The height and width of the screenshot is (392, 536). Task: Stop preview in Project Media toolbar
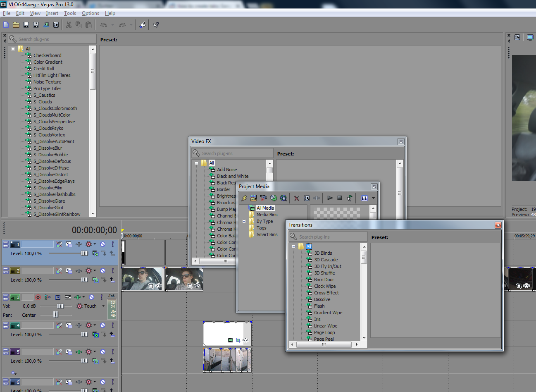[x=340, y=198]
